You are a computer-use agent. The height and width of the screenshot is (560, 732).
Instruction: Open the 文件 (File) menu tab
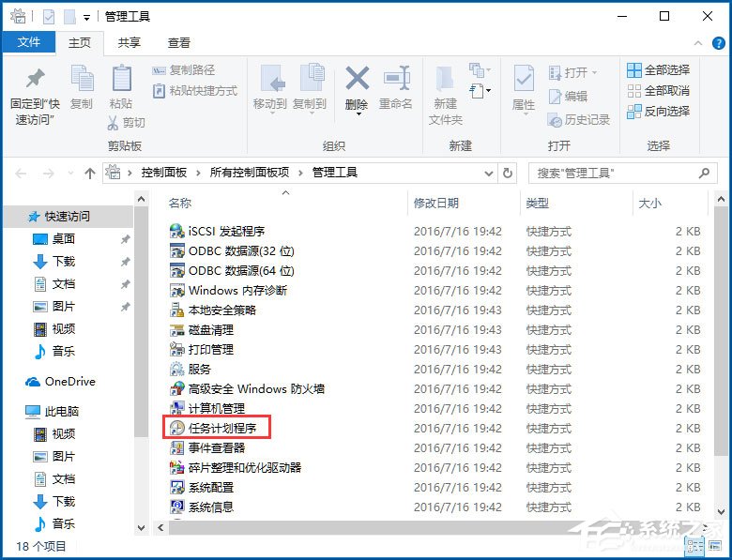[x=28, y=43]
